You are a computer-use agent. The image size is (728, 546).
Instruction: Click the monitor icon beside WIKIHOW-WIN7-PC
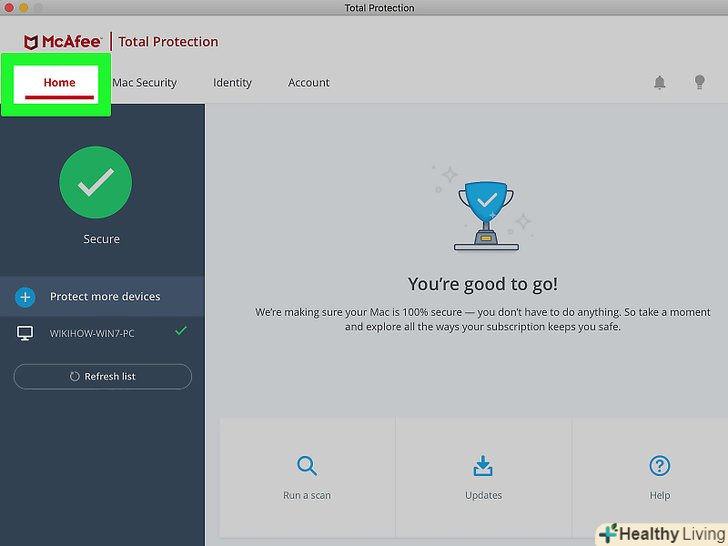coord(25,333)
